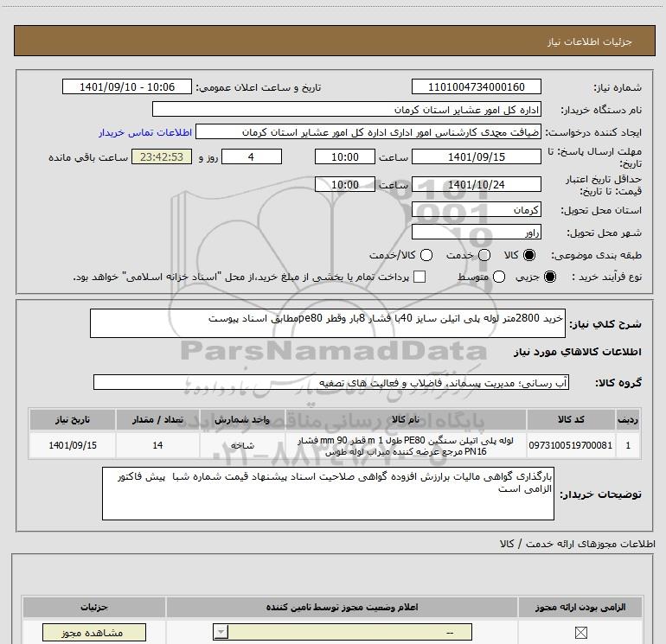This screenshot has height=644, width=666.
Task: Select the کالا radio button
Action: (529, 255)
